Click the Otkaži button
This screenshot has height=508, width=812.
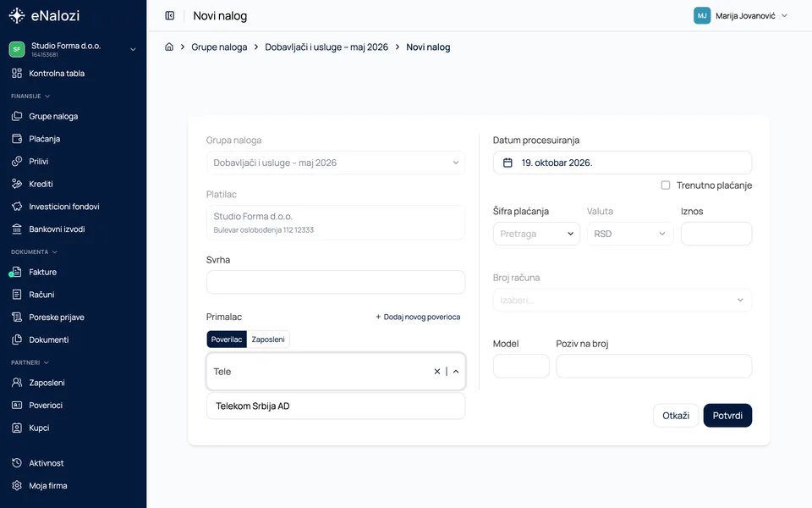click(x=676, y=415)
